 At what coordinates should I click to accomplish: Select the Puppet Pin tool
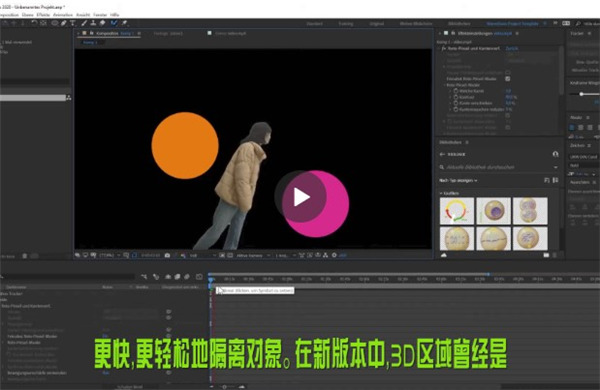(x=124, y=23)
